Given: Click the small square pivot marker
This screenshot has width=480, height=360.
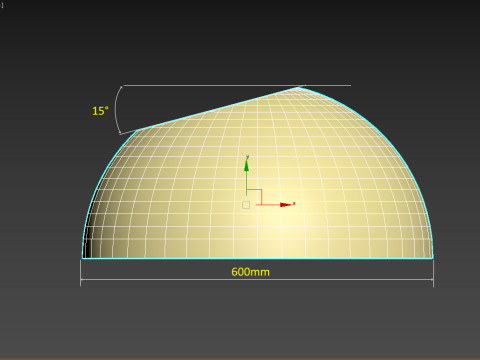Looking at the screenshot, I should (x=246, y=205).
